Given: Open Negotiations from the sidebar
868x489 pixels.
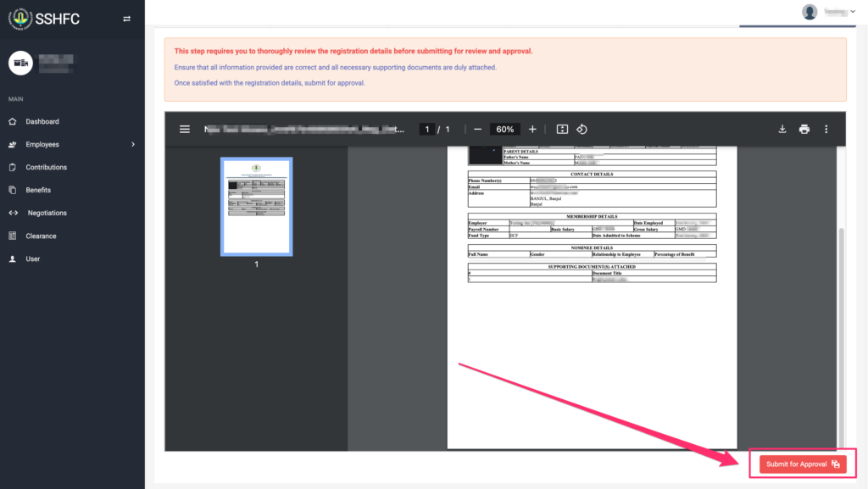Looking at the screenshot, I should point(47,214).
